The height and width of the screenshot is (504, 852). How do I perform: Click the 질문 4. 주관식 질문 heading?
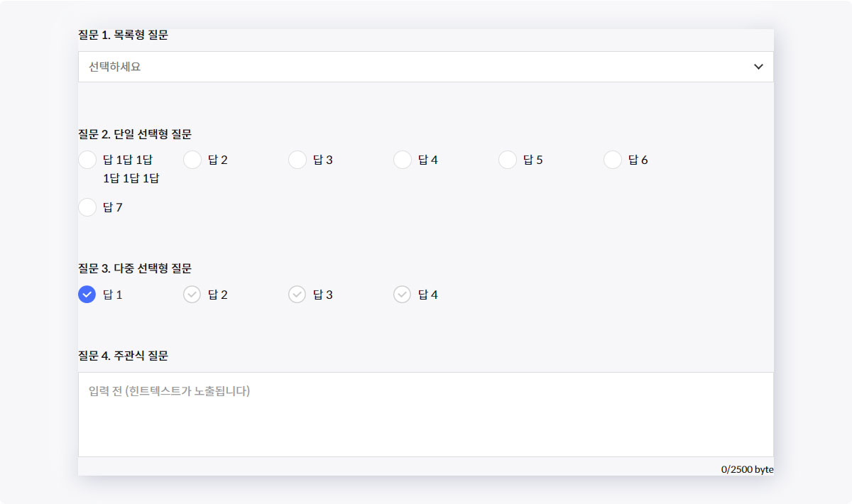[123, 356]
